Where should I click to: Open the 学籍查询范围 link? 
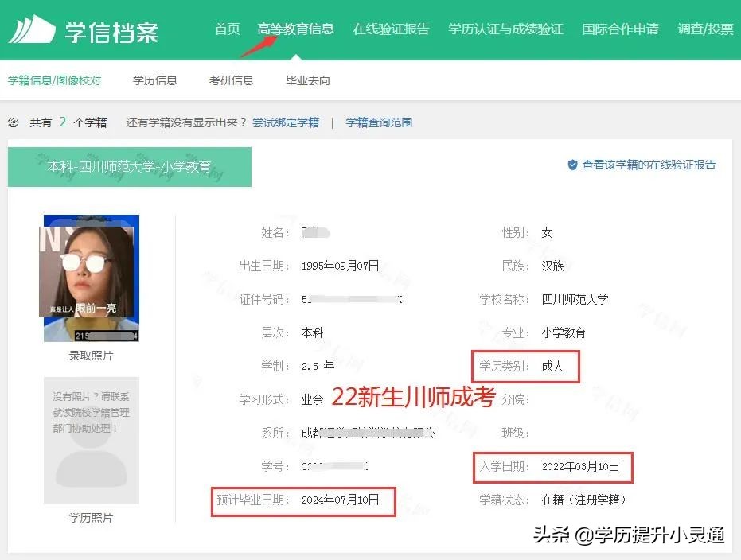[x=378, y=122]
